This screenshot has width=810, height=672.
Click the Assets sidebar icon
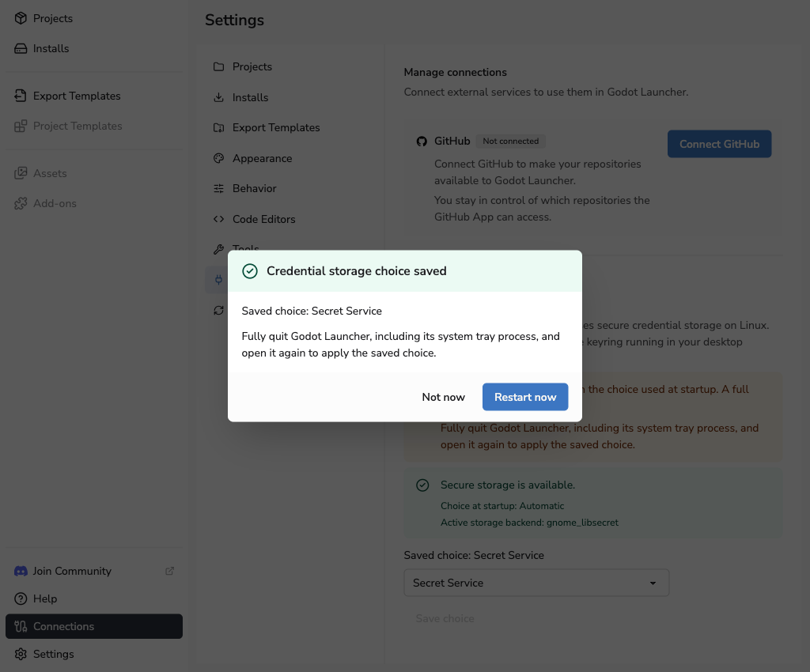tap(21, 173)
